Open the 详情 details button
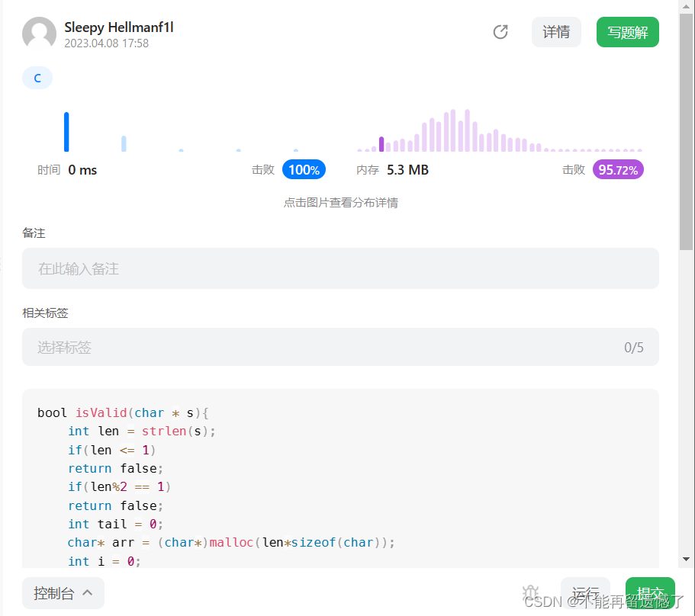Image resolution: width=695 pixels, height=616 pixels. pos(556,32)
